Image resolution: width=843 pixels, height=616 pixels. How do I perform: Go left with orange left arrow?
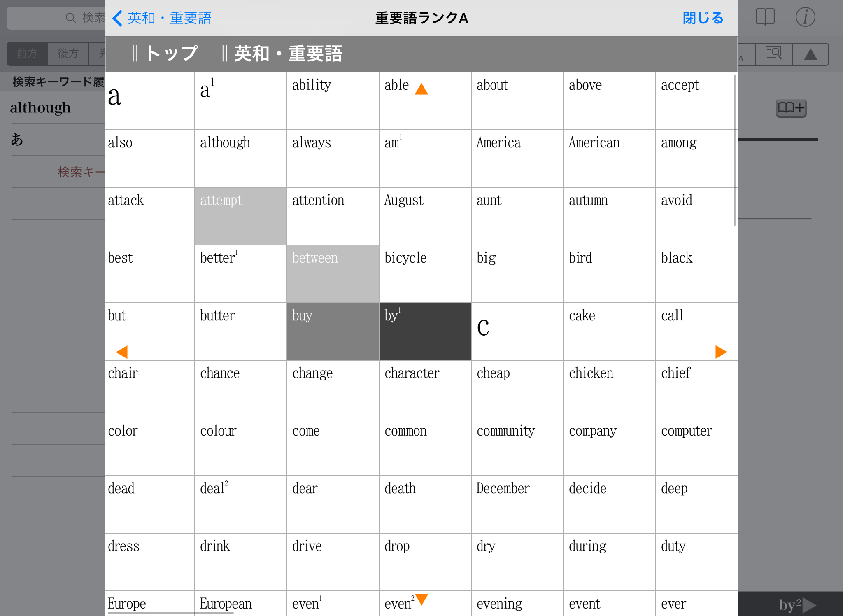pyautogui.click(x=122, y=352)
